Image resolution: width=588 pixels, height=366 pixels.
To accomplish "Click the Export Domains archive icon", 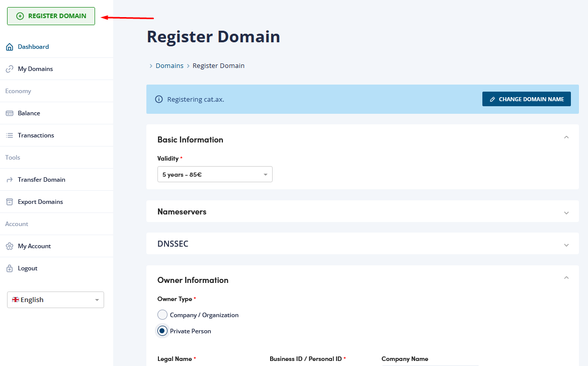I will [9, 202].
